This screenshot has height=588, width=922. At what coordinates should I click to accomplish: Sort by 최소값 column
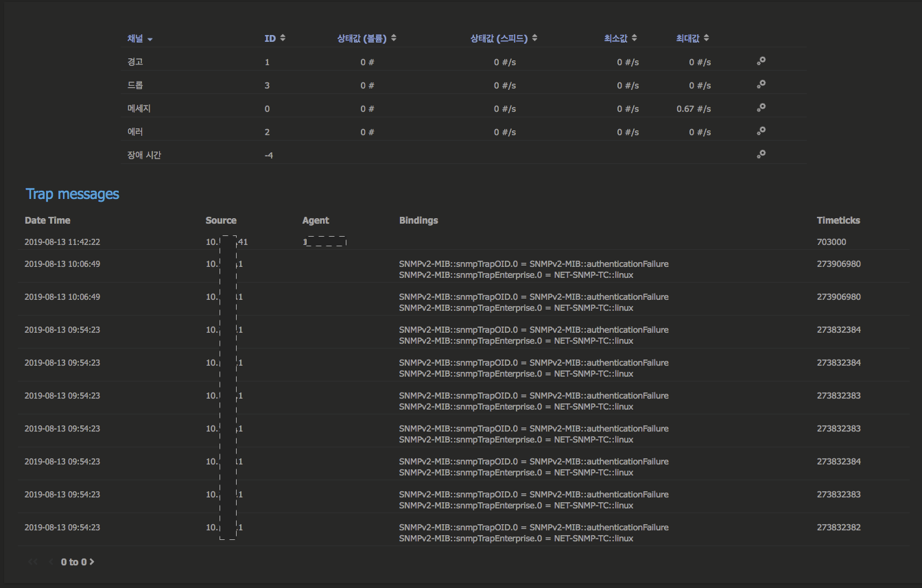pyautogui.click(x=621, y=38)
